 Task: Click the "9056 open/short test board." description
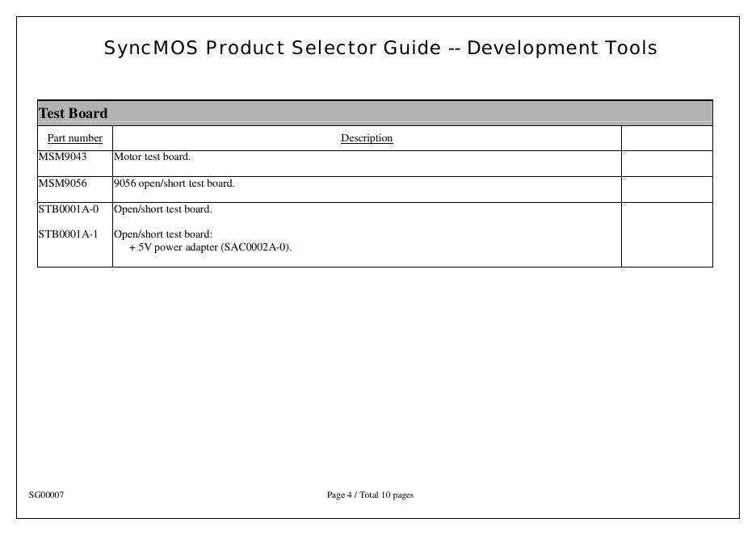tap(174, 183)
